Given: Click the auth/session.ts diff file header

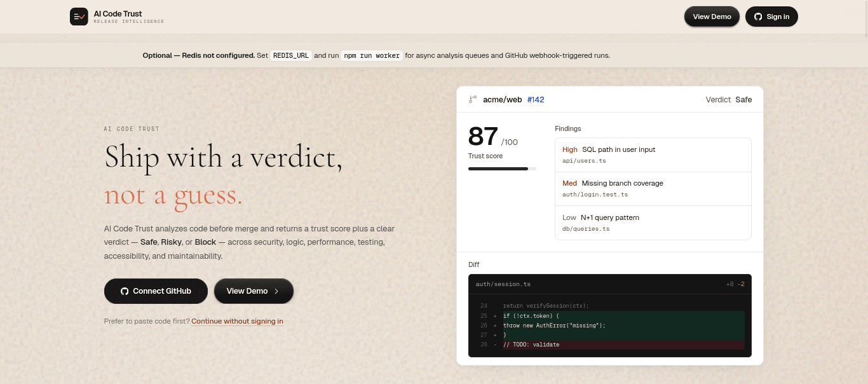Looking at the screenshot, I should point(610,284).
